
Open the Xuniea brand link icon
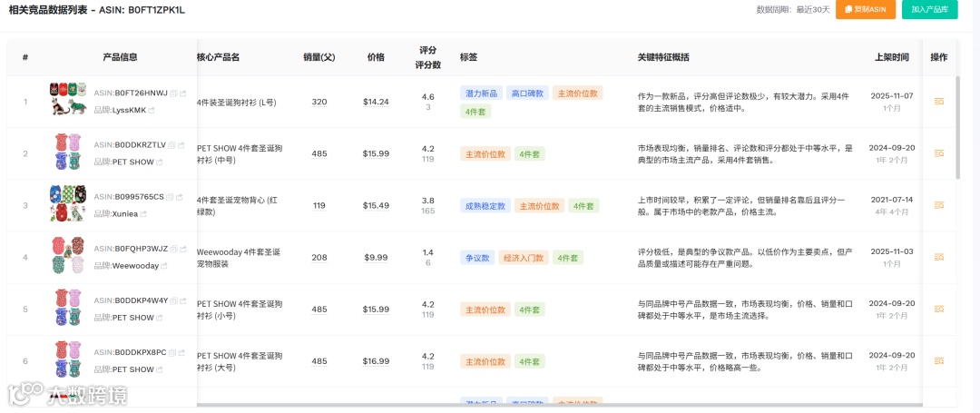point(143,213)
